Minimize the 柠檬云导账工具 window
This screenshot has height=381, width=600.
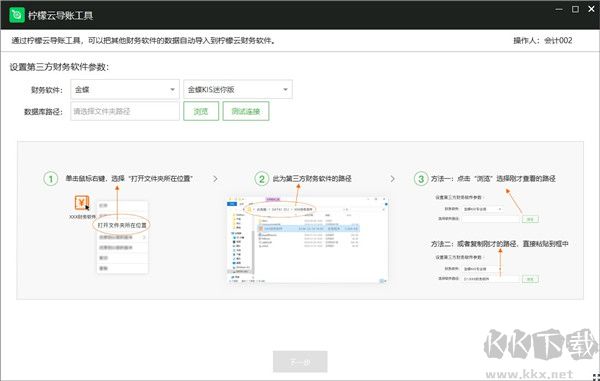[559, 9]
